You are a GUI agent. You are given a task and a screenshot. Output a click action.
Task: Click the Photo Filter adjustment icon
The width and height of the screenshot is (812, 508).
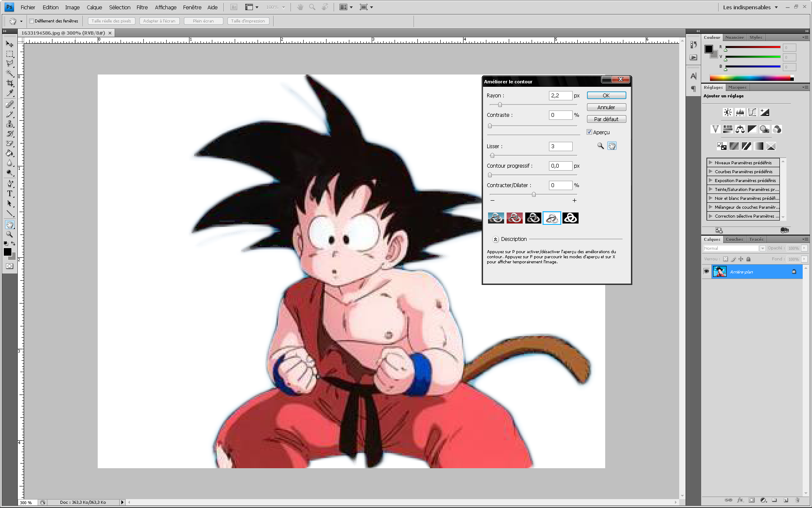point(764,129)
